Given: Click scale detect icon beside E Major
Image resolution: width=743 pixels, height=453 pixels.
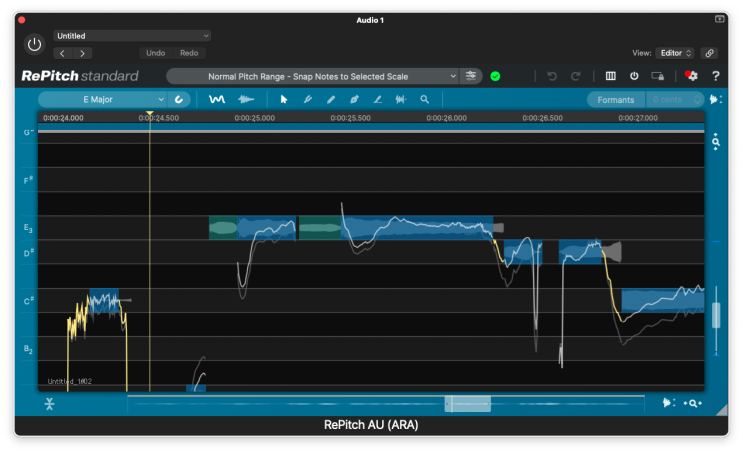Looking at the screenshot, I should pos(179,100).
